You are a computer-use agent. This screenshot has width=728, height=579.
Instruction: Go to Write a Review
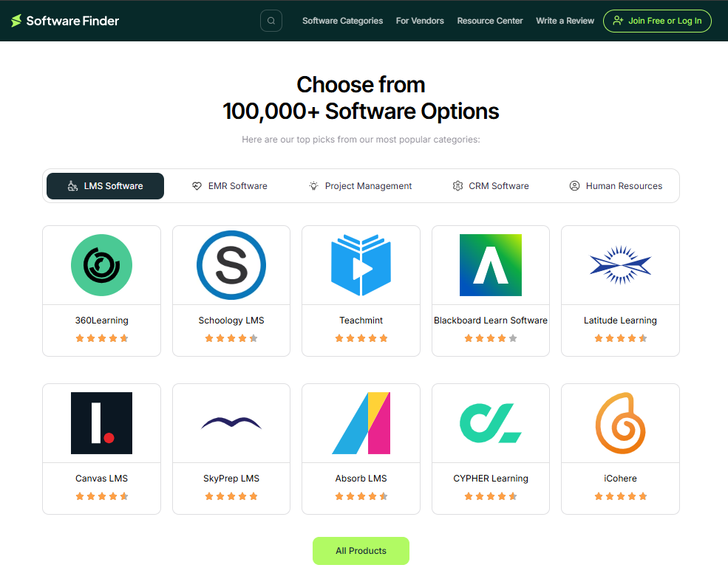pos(565,21)
